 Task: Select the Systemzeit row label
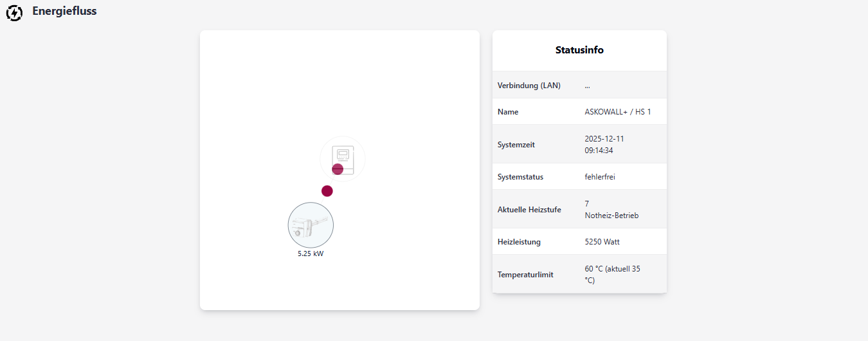[x=516, y=145]
